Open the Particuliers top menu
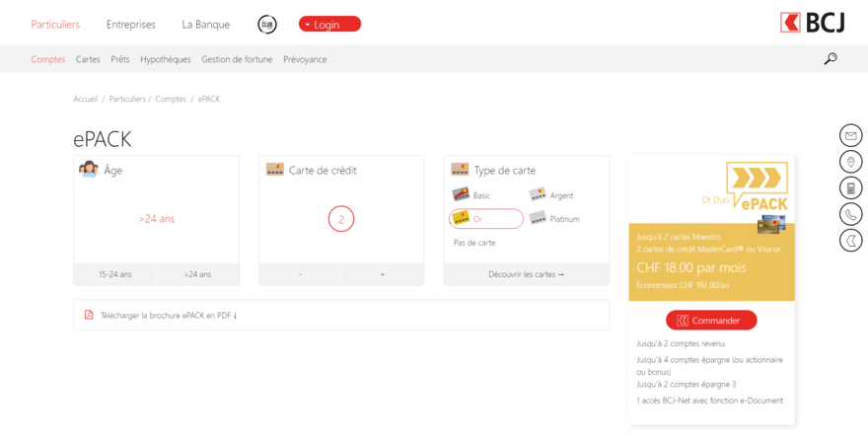This screenshot has width=868, height=443. coord(55,25)
